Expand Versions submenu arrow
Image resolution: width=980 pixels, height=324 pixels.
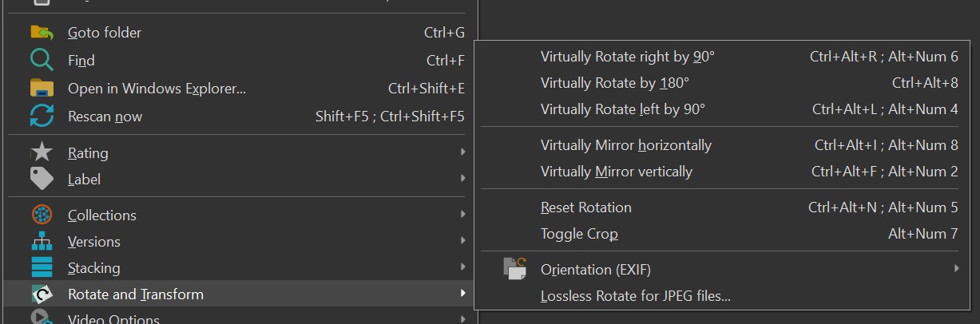463,241
